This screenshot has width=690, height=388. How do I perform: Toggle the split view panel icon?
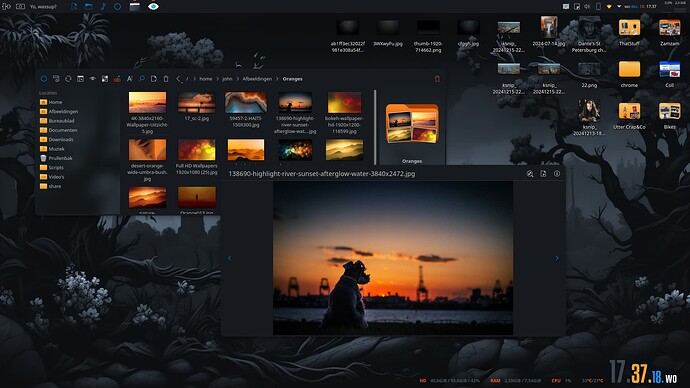[x=81, y=79]
